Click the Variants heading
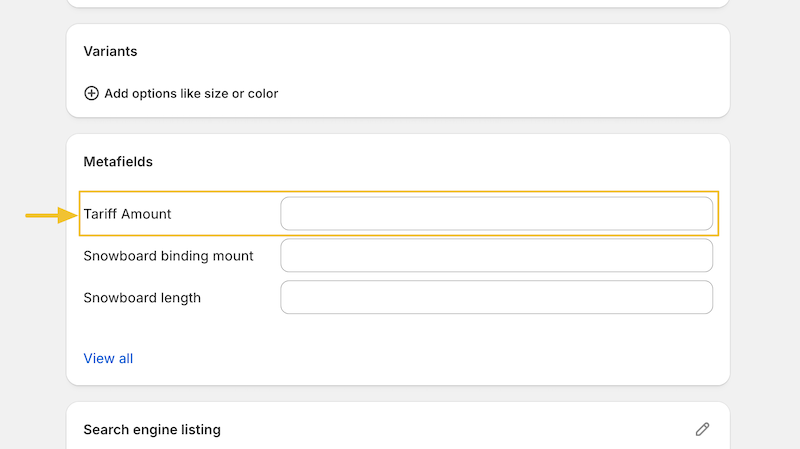 coord(111,52)
